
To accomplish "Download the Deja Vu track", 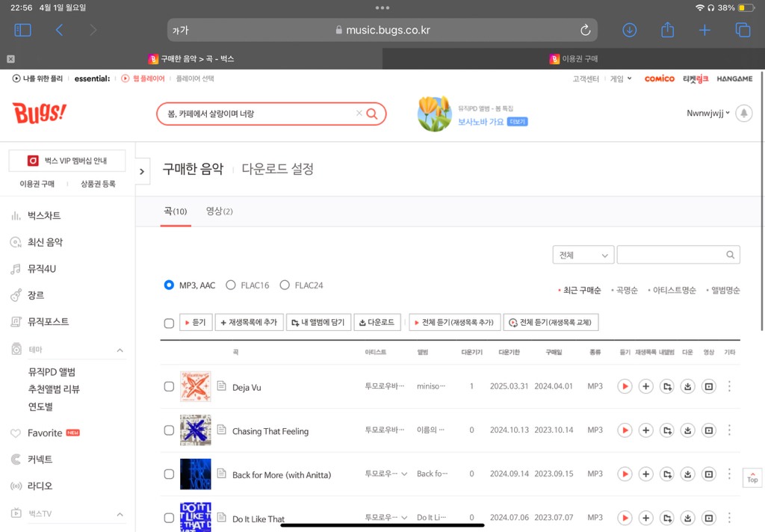I will point(687,386).
